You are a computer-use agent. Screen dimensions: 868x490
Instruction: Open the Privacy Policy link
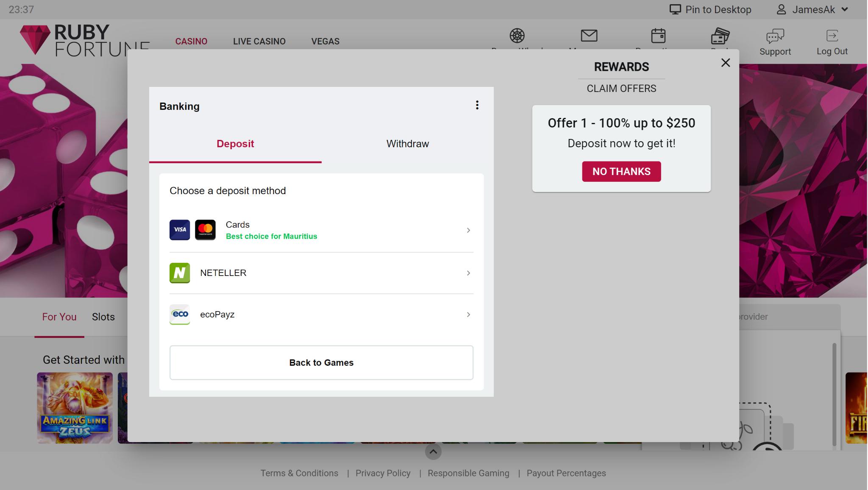(383, 473)
